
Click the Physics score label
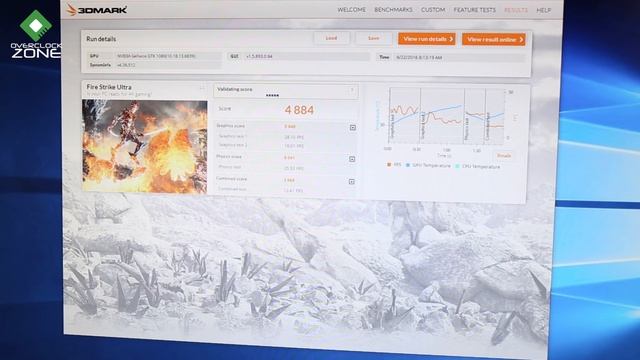[x=229, y=156]
